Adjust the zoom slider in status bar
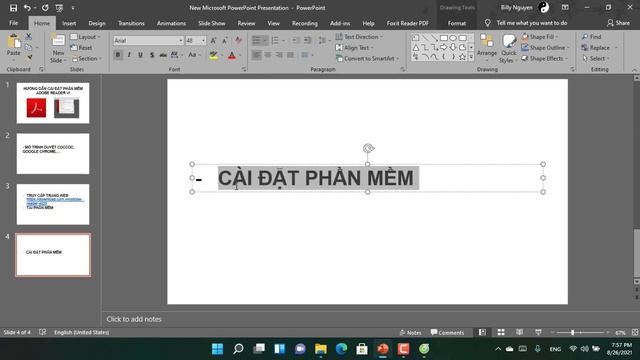This screenshot has height=360, width=640. point(572,333)
